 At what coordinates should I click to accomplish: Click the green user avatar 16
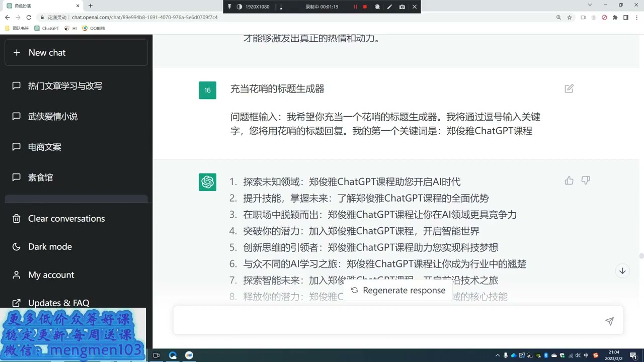[x=207, y=90]
